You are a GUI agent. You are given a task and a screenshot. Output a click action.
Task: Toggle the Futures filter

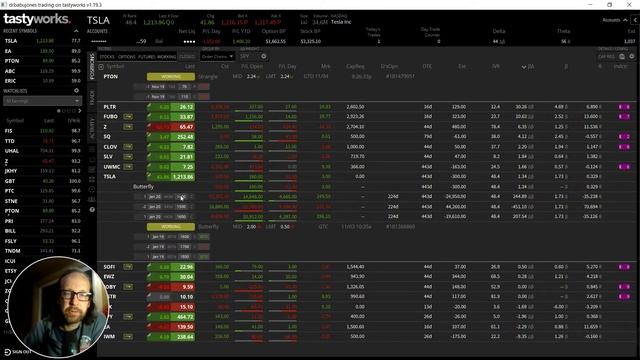tap(147, 57)
